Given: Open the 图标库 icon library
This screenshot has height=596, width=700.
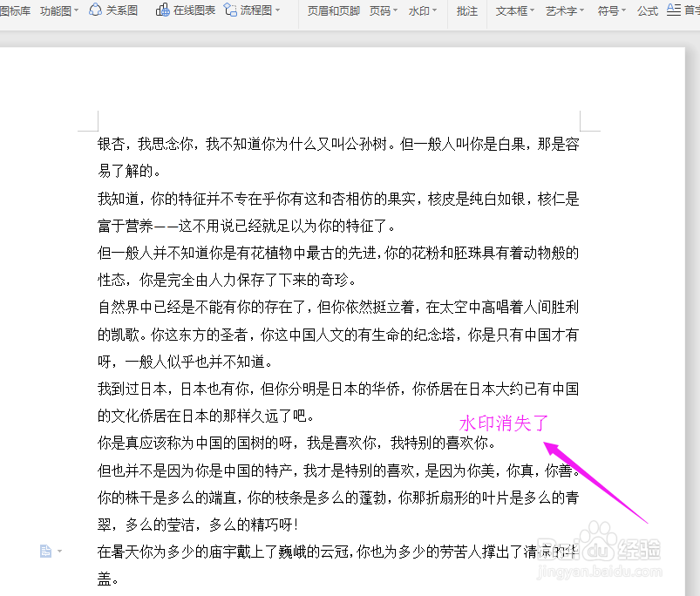Looking at the screenshot, I should 16,12.
